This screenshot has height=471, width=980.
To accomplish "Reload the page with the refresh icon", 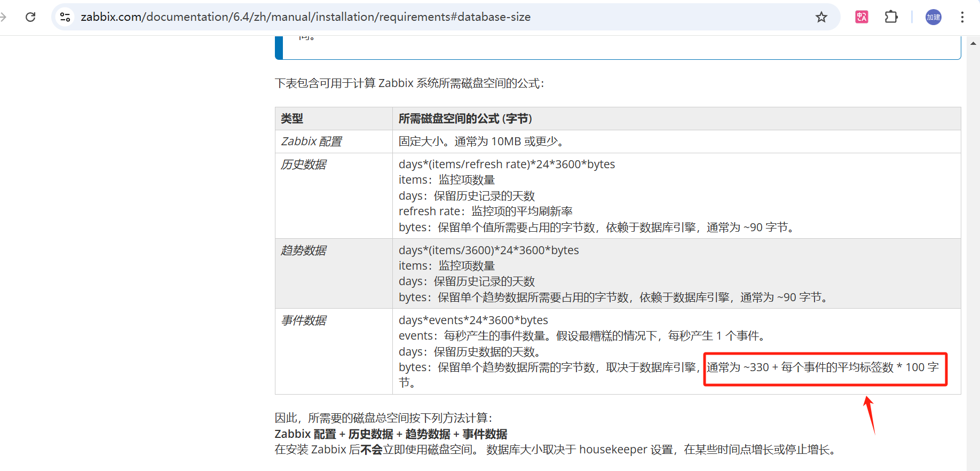I will (x=30, y=17).
